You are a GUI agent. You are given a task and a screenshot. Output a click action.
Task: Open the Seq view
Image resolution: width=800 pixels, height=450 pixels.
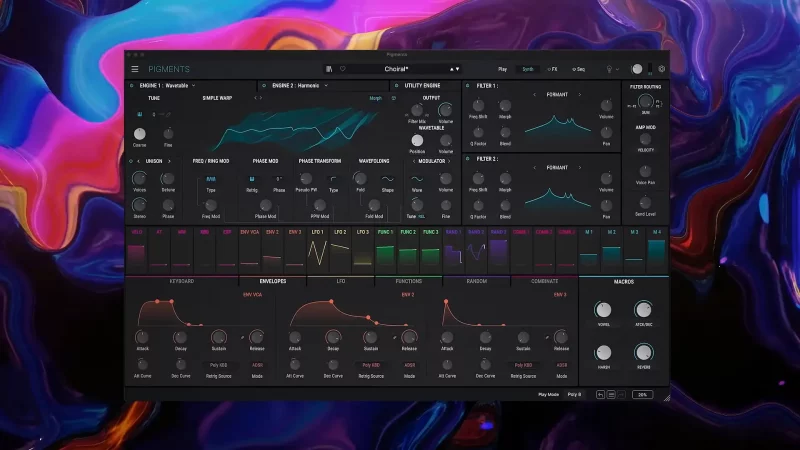tap(578, 69)
